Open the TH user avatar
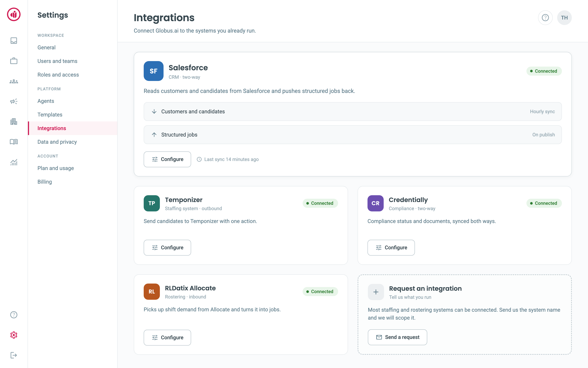Screen dimensions: 588x368 [564, 17]
